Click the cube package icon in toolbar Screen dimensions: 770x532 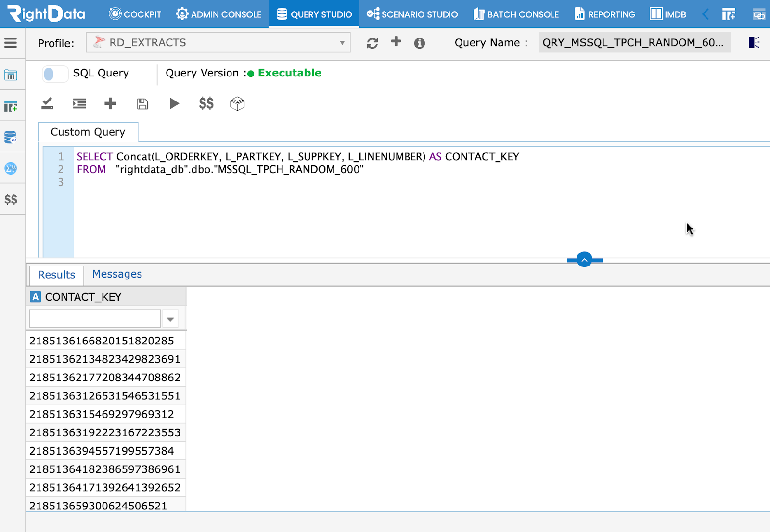tap(237, 103)
